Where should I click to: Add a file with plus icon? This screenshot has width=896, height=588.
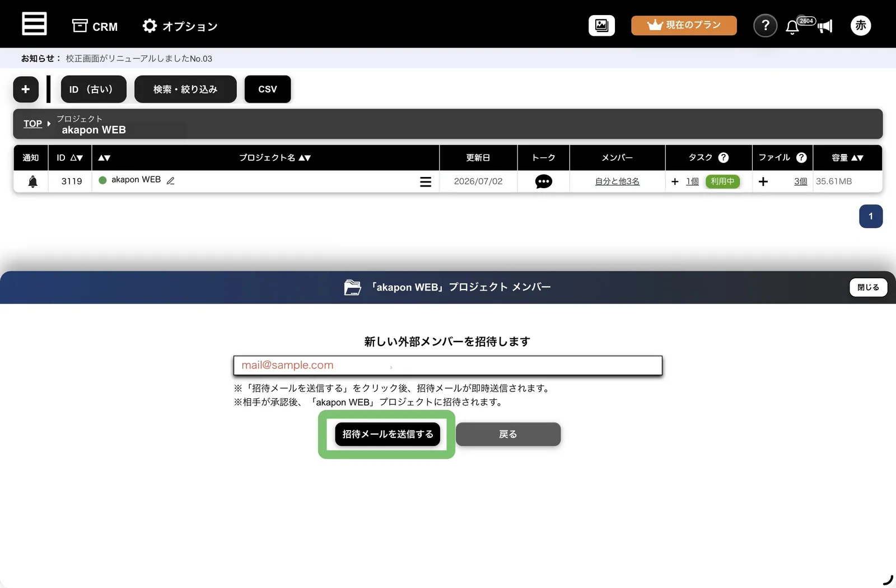(763, 181)
